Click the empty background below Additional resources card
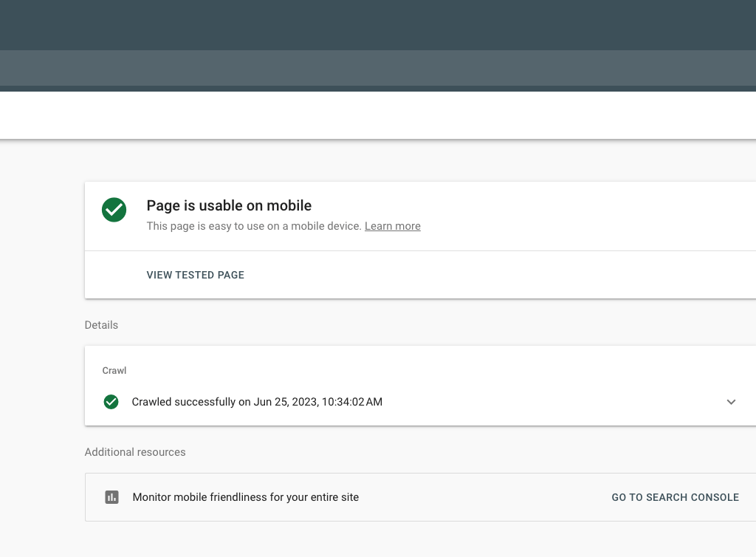The width and height of the screenshot is (756, 557). (378, 539)
